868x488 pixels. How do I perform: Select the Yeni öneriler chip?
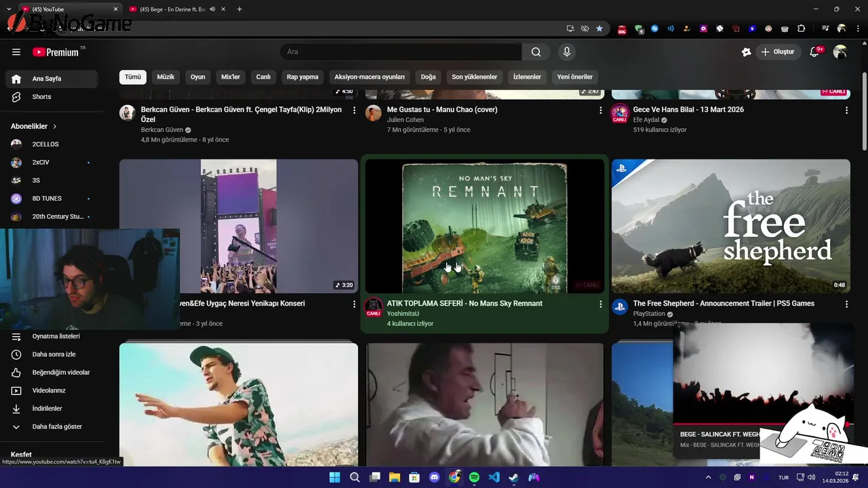click(575, 77)
